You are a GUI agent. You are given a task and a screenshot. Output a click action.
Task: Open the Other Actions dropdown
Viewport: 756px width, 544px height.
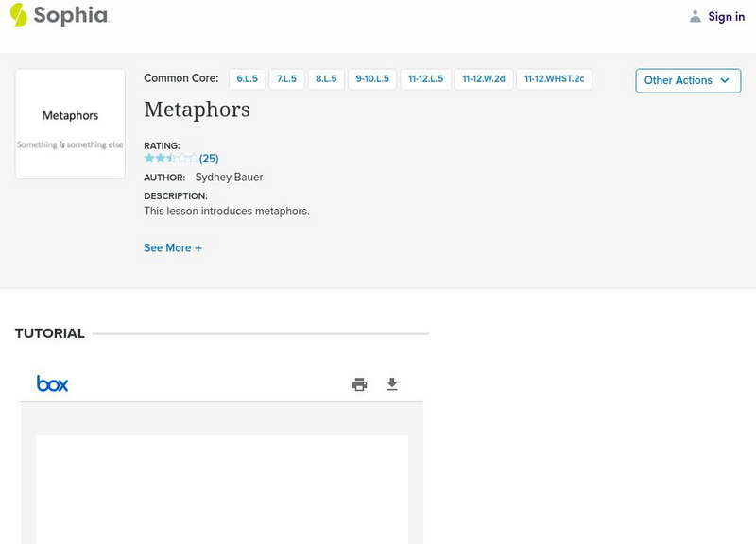tap(688, 80)
